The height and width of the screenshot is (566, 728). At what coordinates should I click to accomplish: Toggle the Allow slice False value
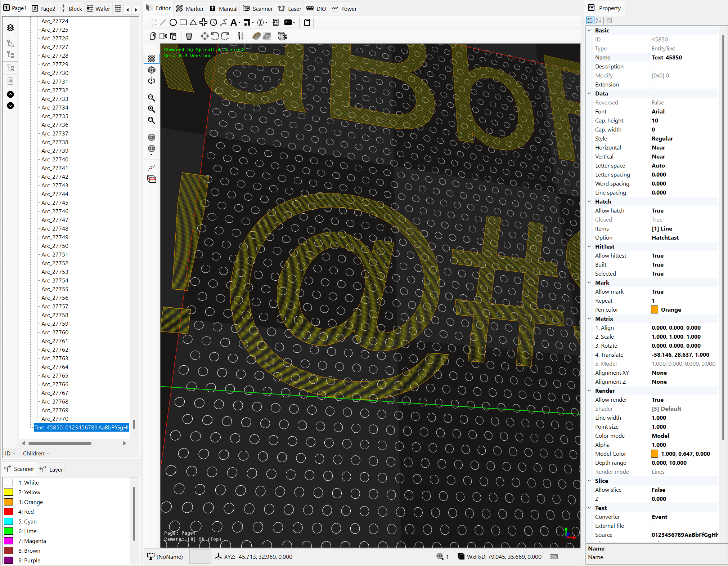coord(658,490)
